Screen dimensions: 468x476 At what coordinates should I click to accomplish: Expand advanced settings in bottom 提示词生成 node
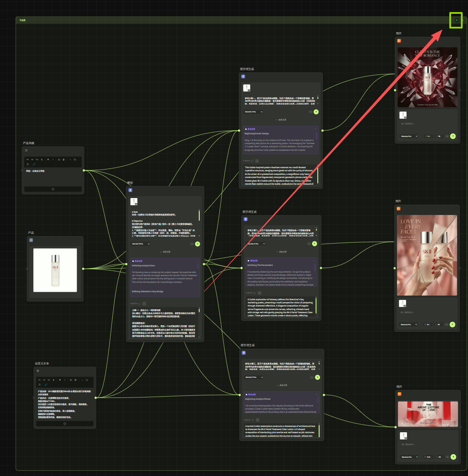pyautogui.click(x=281, y=385)
